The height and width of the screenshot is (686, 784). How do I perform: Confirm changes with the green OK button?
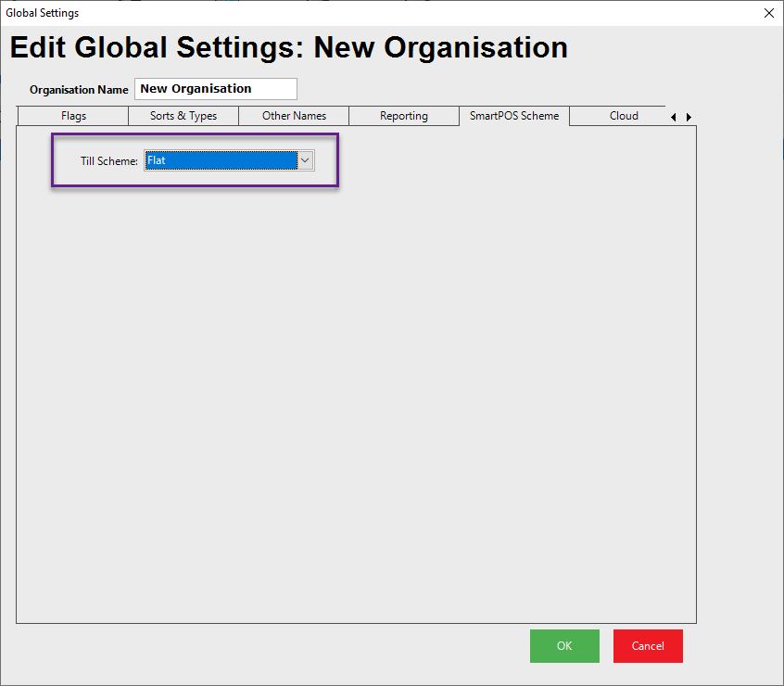[x=564, y=646]
